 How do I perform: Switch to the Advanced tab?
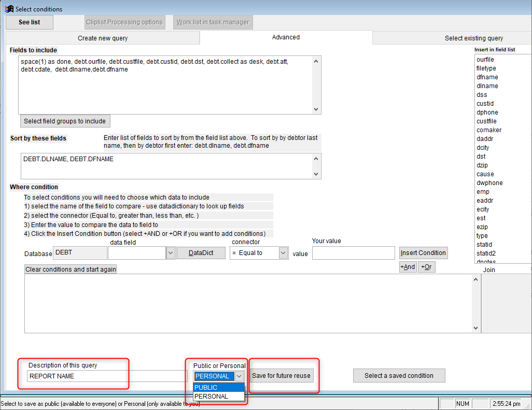tap(286, 37)
